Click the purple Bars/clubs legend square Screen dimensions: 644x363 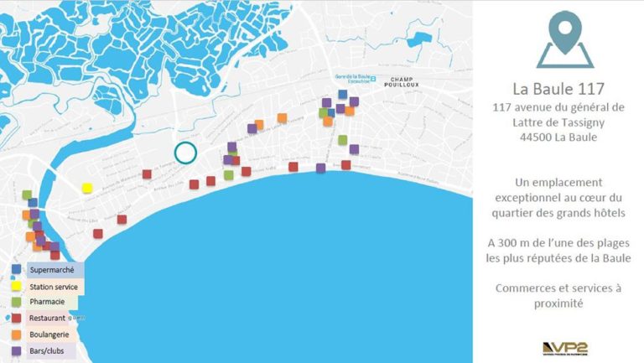[x=17, y=351]
